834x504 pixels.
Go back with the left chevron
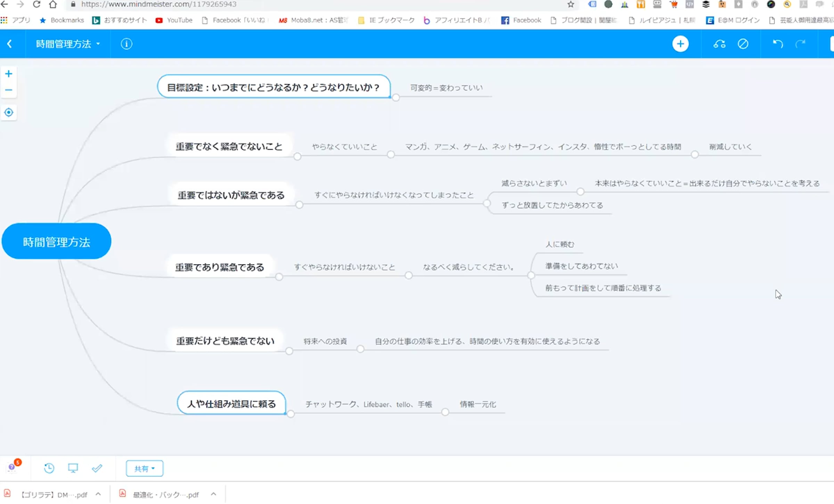(x=10, y=44)
